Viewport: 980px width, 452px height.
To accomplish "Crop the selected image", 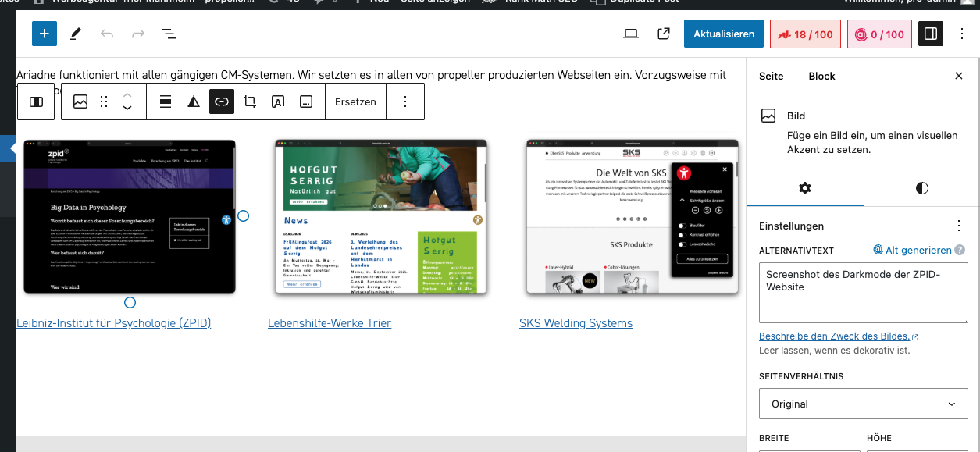I will tap(250, 101).
